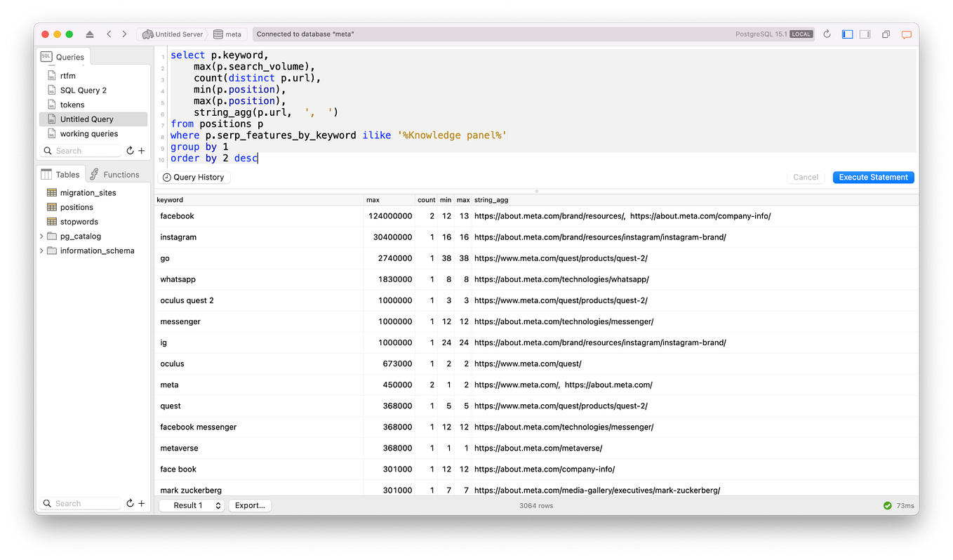This screenshot has height=560, width=953.
Task: Click the eject disconnect icon in toolbar
Action: [90, 34]
